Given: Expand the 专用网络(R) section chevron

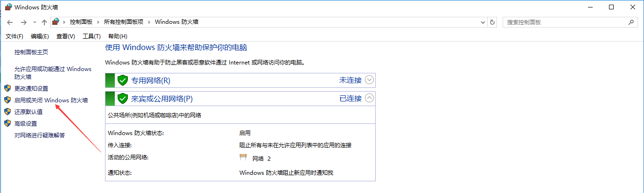Looking at the screenshot, I should (x=369, y=80).
